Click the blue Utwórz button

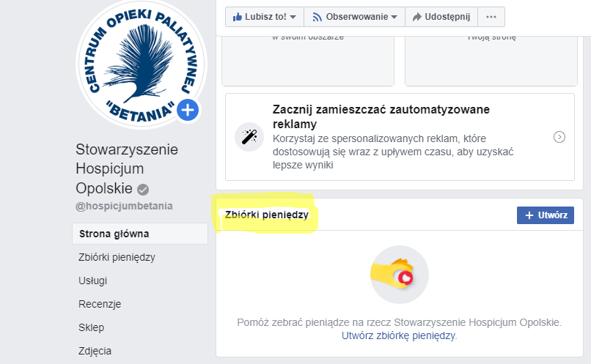click(x=546, y=215)
